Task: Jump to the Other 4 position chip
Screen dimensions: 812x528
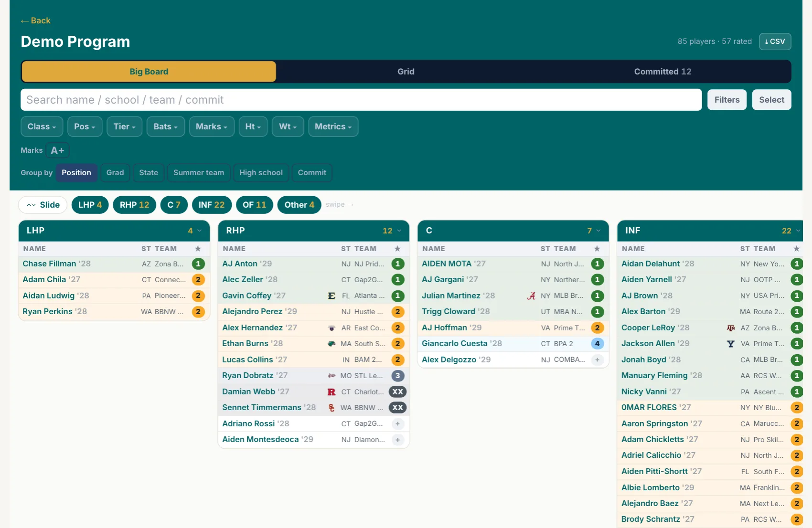Action: [299, 205]
